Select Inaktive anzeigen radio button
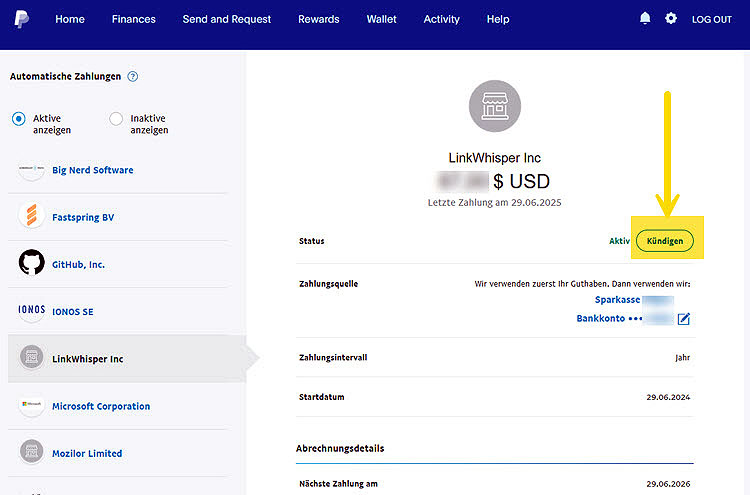750x495 pixels. click(x=116, y=119)
